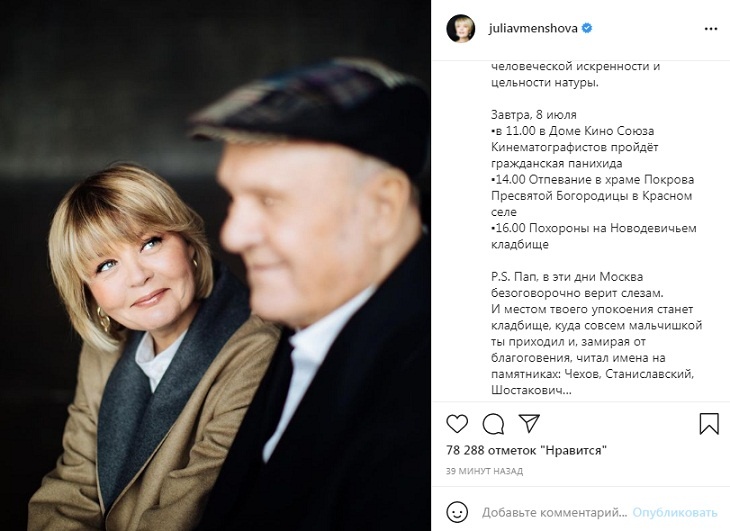Screen dimensions: 730x531
Task: Open the three-dots post options menu
Action: pos(711,29)
